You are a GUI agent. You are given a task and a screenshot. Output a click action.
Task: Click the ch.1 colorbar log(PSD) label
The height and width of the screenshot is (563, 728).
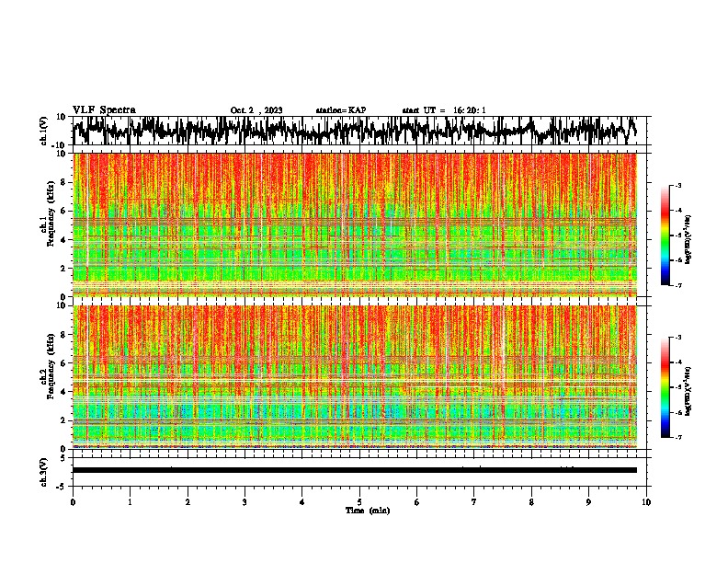[x=688, y=240]
